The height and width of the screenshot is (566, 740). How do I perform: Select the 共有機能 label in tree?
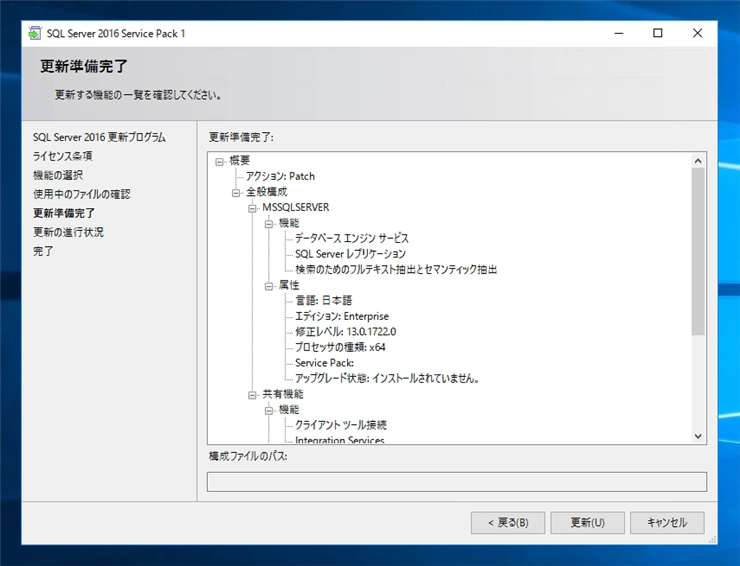(x=283, y=394)
